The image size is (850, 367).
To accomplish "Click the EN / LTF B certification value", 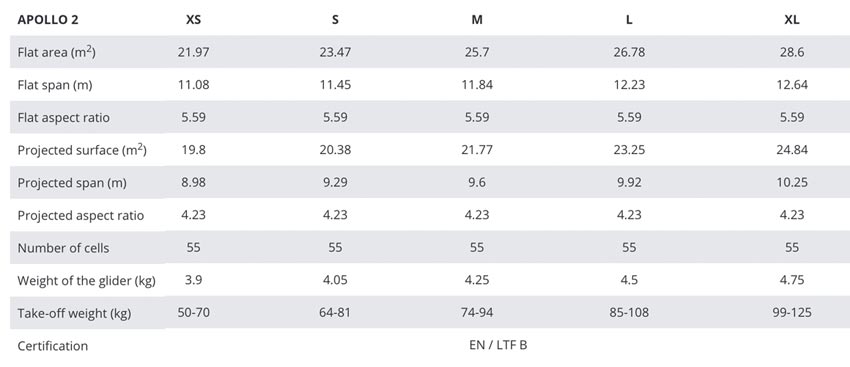I will [x=498, y=345].
